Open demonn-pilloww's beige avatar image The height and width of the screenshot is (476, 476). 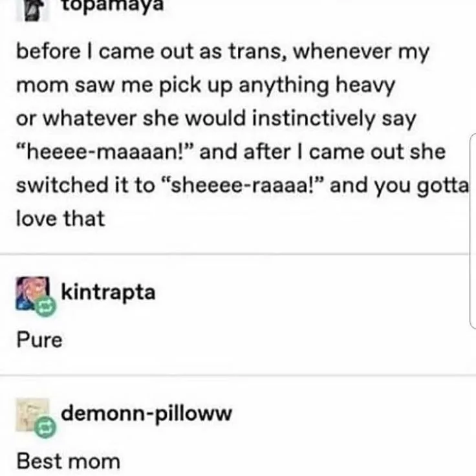[x=32, y=415]
